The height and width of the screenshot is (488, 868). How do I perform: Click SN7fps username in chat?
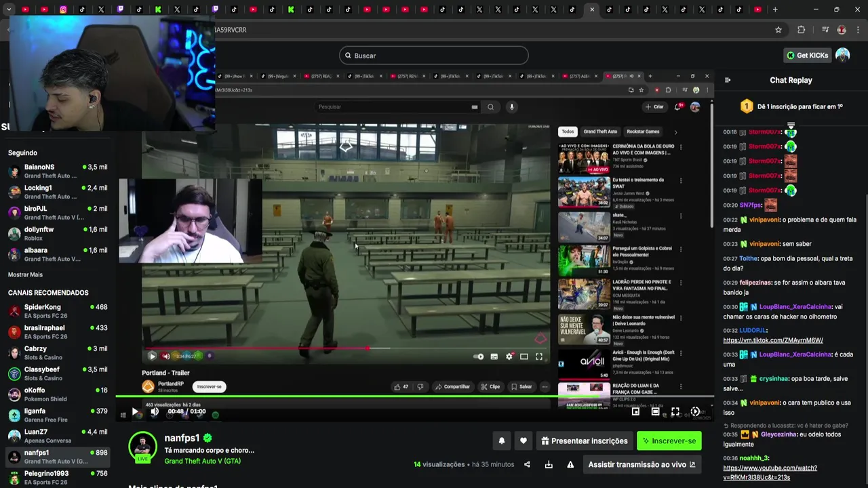pyautogui.click(x=751, y=205)
